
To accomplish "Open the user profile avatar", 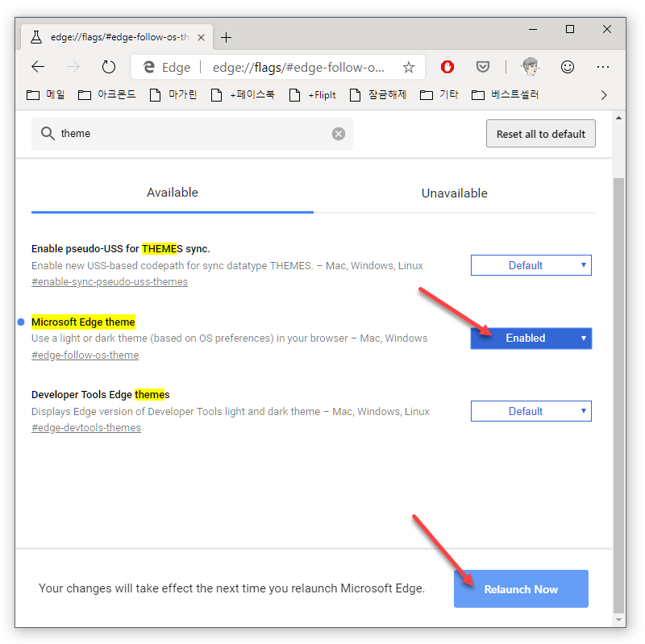I will click(530, 67).
